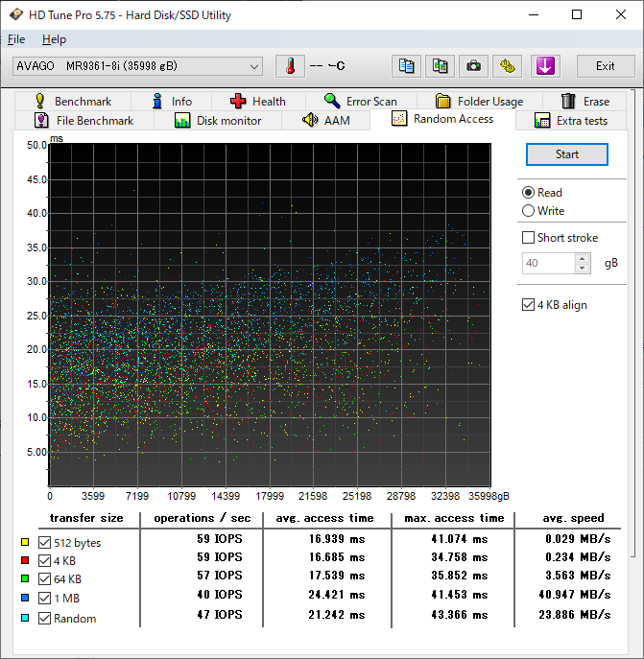Toggle the 512 bytes transfer size checkbox

click(44, 543)
